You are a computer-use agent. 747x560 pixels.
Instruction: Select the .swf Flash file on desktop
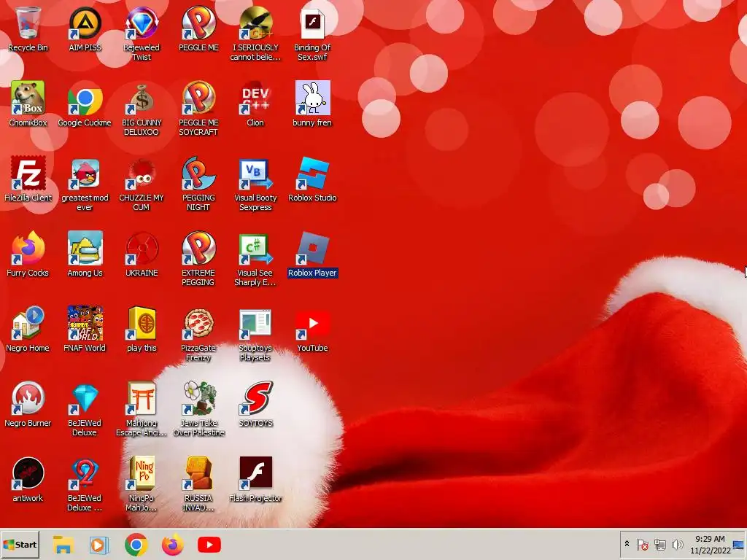point(312,34)
